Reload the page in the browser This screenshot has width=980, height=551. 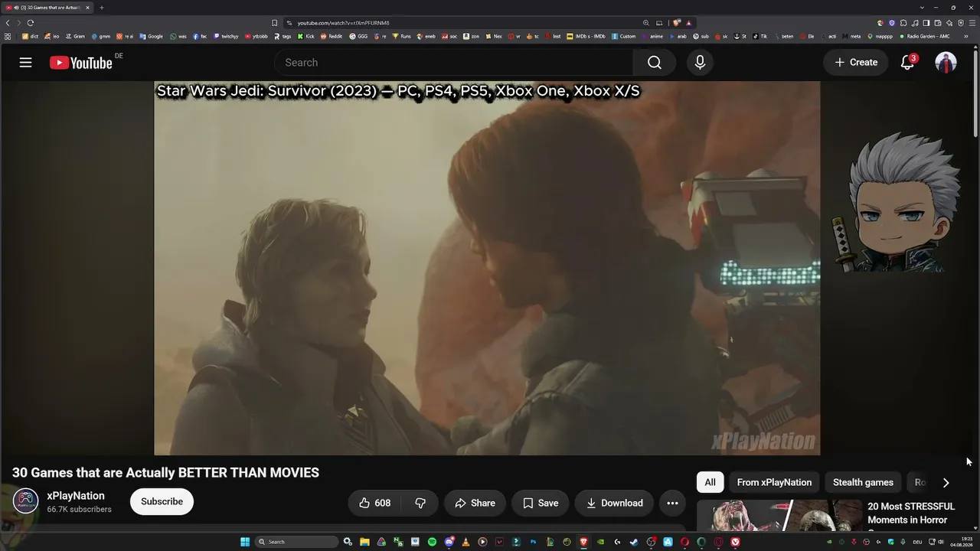(x=31, y=23)
